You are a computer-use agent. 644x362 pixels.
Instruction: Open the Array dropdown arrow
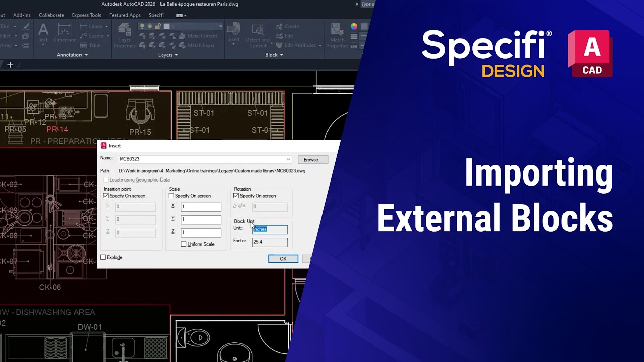click(x=16, y=45)
